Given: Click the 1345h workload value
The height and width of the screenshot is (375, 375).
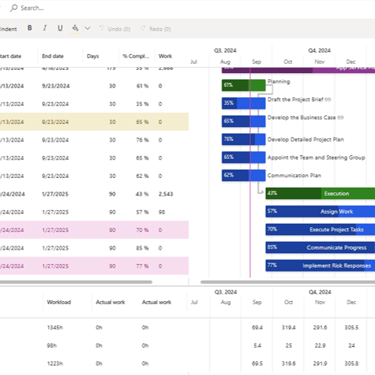Looking at the screenshot, I should pyautogui.click(x=55, y=328).
